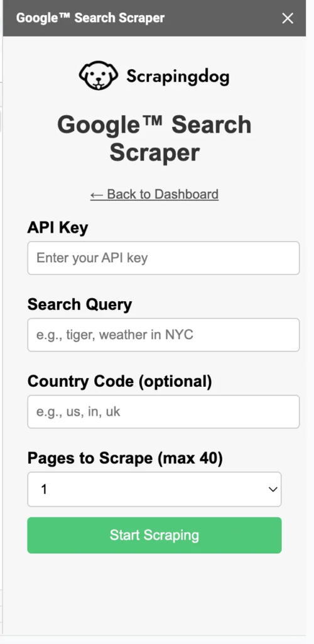Screen dimensions: 314x644
Task: Click the Scrapingdog wordmark text
Action: [x=178, y=77]
